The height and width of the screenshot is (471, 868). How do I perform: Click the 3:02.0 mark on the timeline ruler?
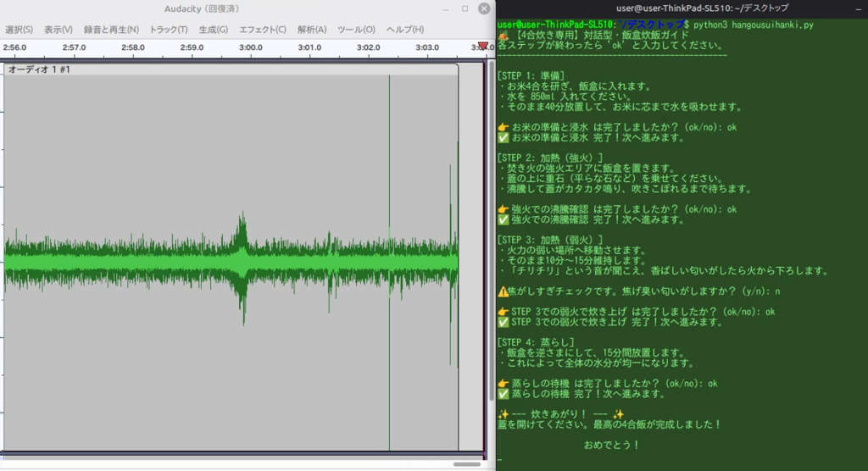coord(368,47)
